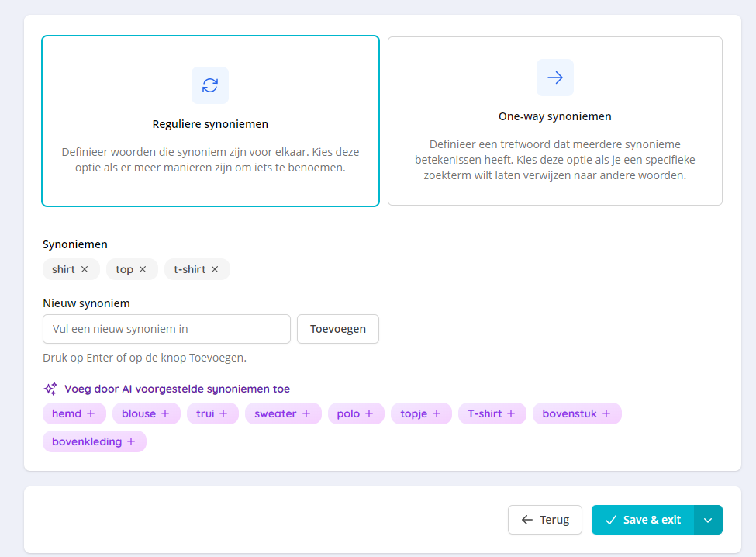
Task: Click the circular arrows sync icon
Action: click(x=210, y=85)
